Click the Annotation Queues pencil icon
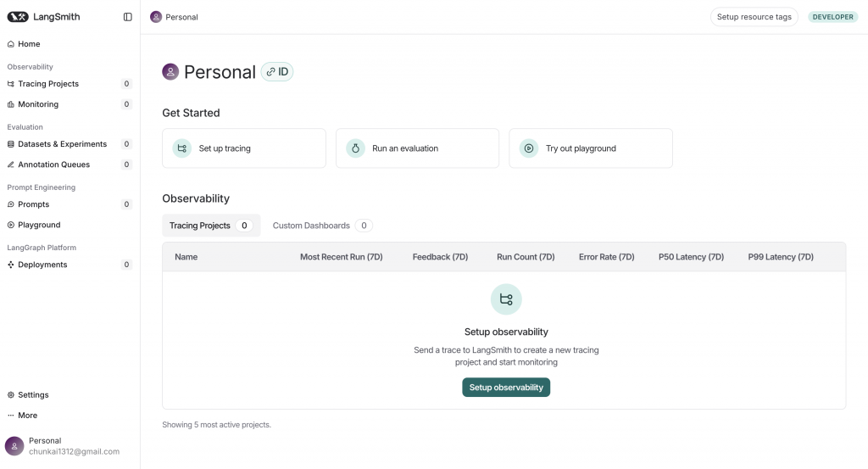Screen dimensions: 868x469 click(10, 165)
